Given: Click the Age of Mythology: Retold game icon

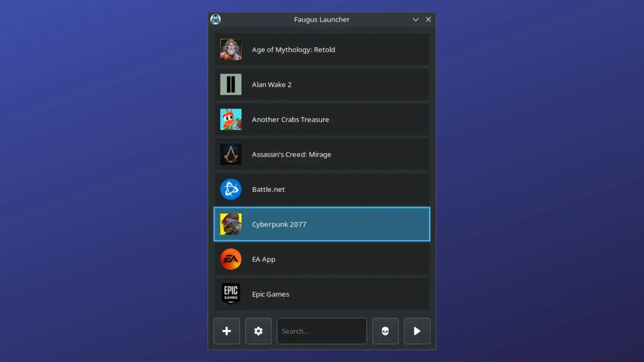Looking at the screenshot, I should pos(231,49).
